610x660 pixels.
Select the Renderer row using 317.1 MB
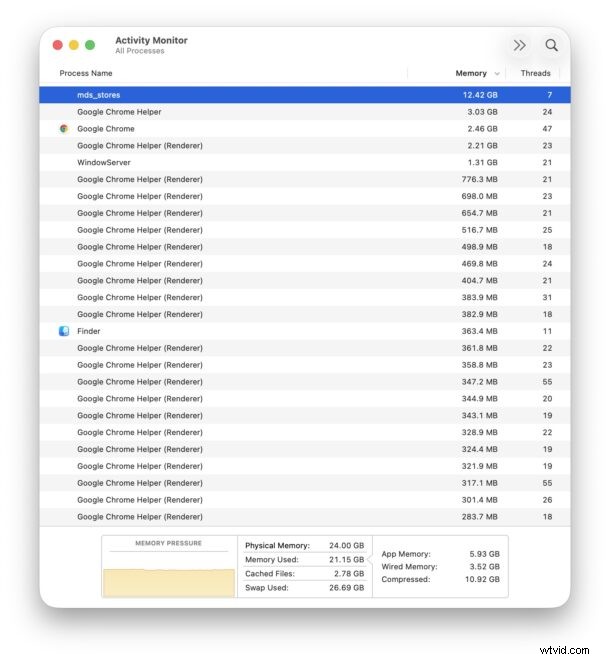pos(305,483)
